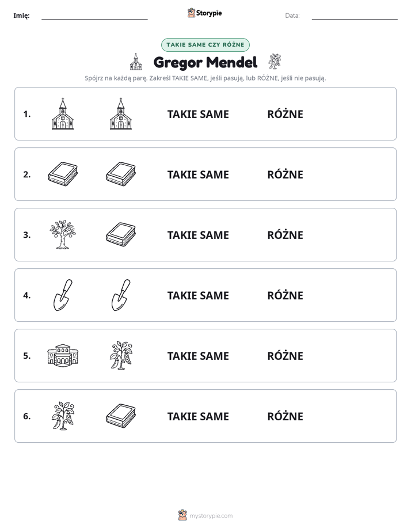This screenshot has width=411, height=532.
Task: Click the book icon in row 6
Action: click(121, 416)
